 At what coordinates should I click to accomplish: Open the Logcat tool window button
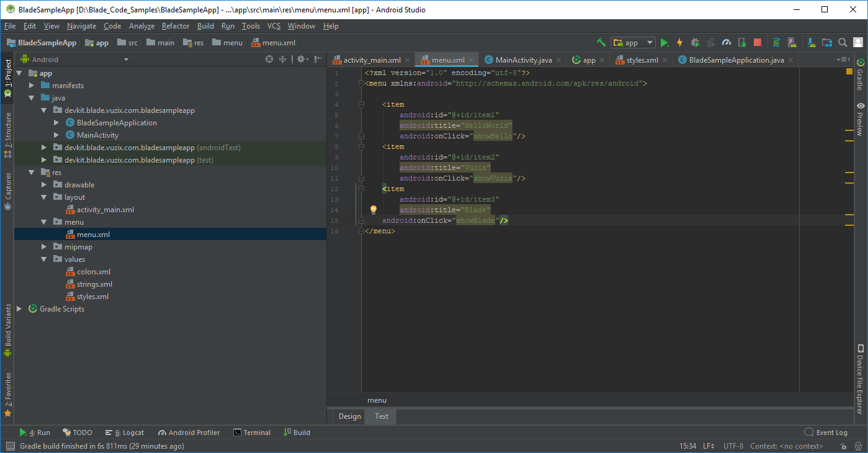125,433
